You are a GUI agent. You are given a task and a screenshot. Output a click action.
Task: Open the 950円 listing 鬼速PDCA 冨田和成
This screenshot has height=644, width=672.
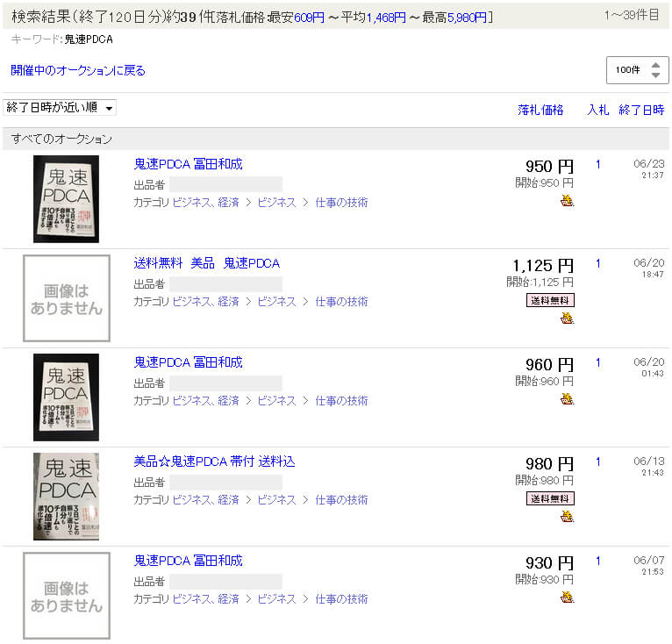[x=188, y=164]
